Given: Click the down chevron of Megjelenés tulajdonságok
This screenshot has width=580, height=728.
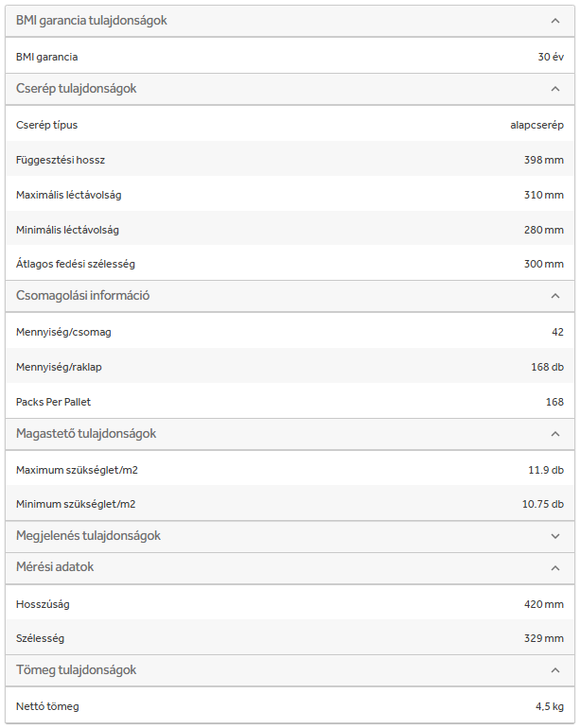Looking at the screenshot, I should click(x=554, y=536).
